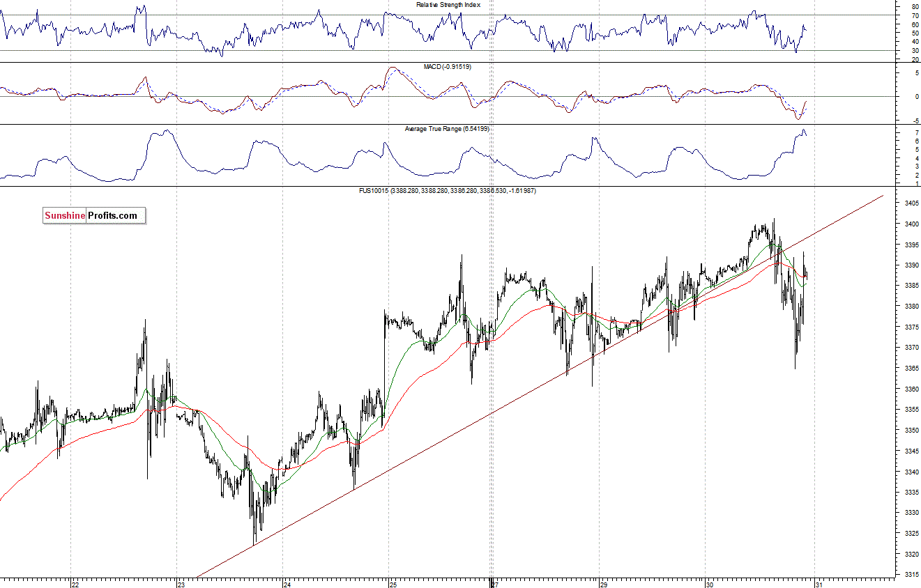Click the 60 level on RSI axis

(x=914, y=24)
